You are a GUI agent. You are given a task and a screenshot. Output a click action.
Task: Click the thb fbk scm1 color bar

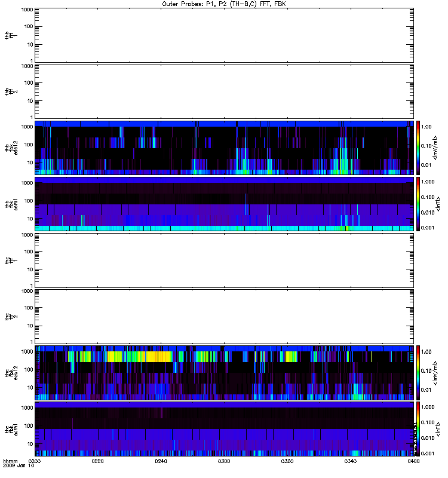point(418,204)
